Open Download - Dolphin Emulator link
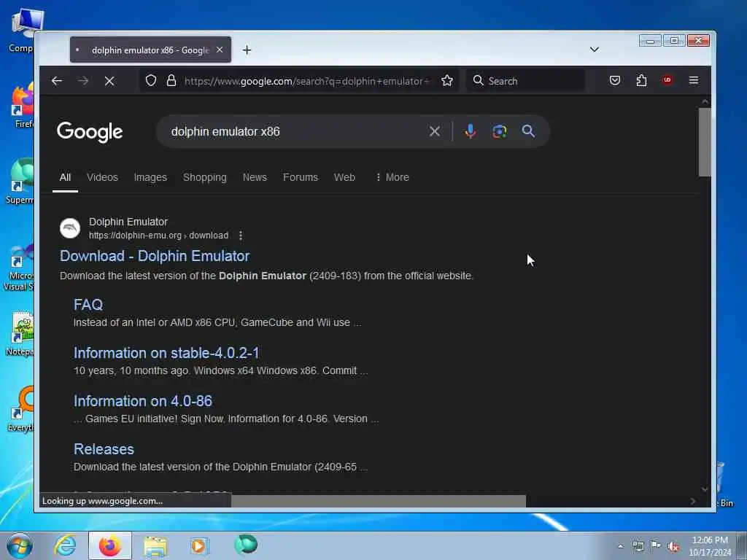This screenshot has height=560, width=747. 155,256
